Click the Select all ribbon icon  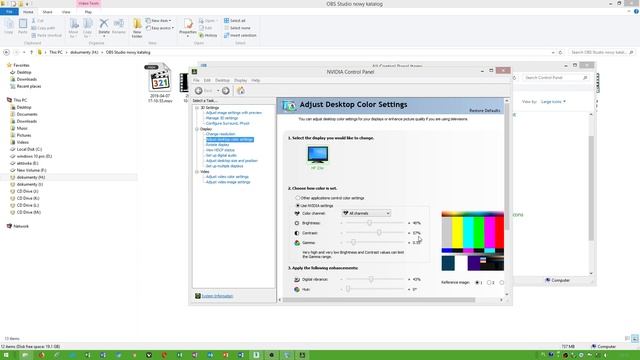pos(227,20)
